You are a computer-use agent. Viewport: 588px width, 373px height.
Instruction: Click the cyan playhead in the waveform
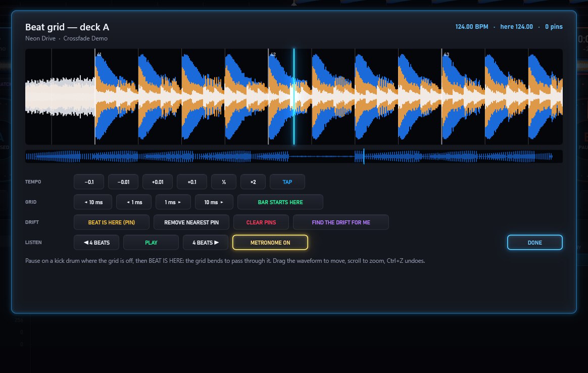[x=294, y=97]
